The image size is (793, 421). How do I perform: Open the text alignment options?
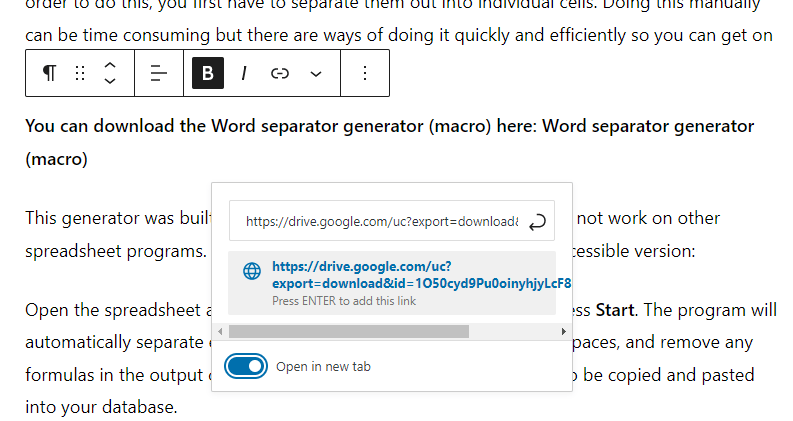[159, 73]
